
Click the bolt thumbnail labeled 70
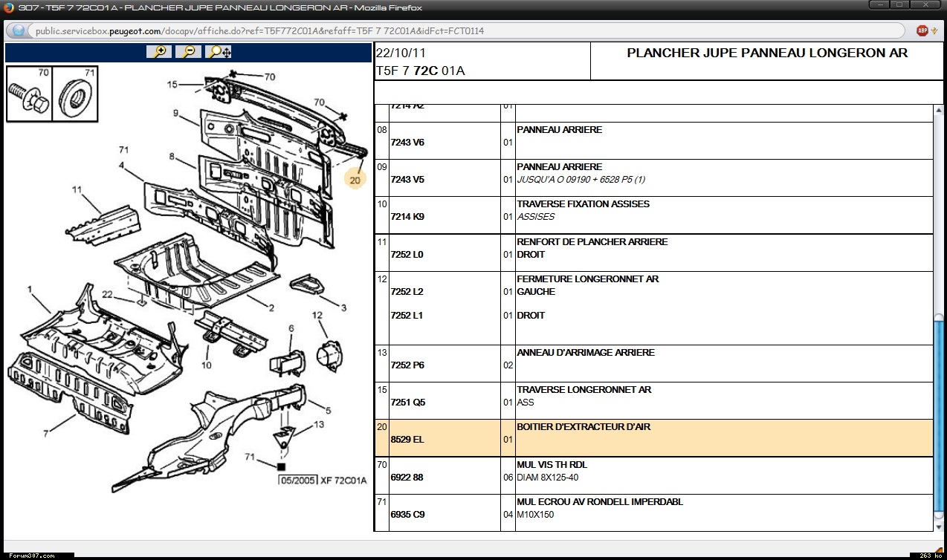(28, 95)
